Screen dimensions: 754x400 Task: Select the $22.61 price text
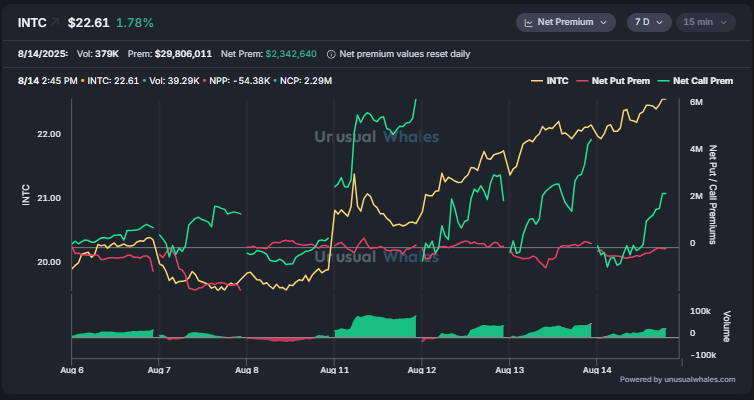[x=88, y=23]
